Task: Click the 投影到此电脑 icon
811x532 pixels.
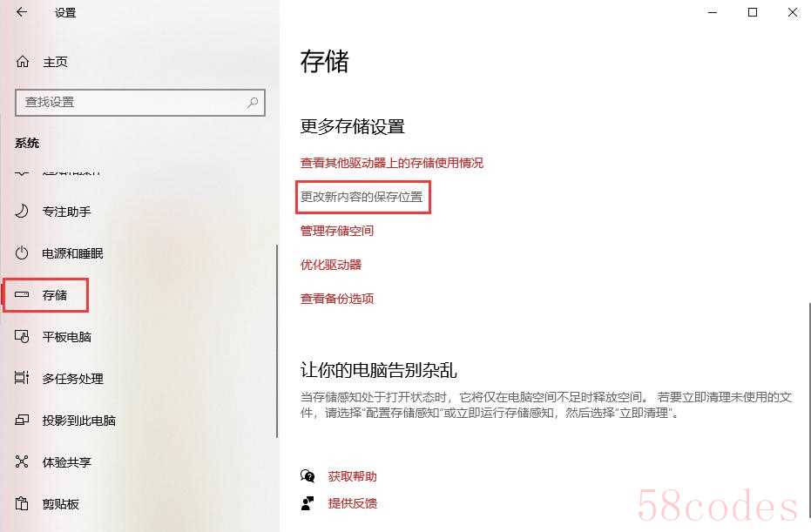Action: (22, 420)
